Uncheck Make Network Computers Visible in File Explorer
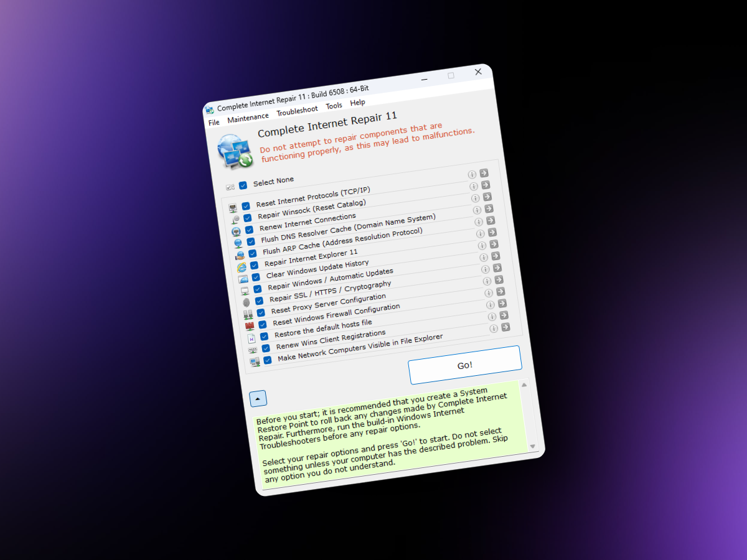 (x=268, y=360)
